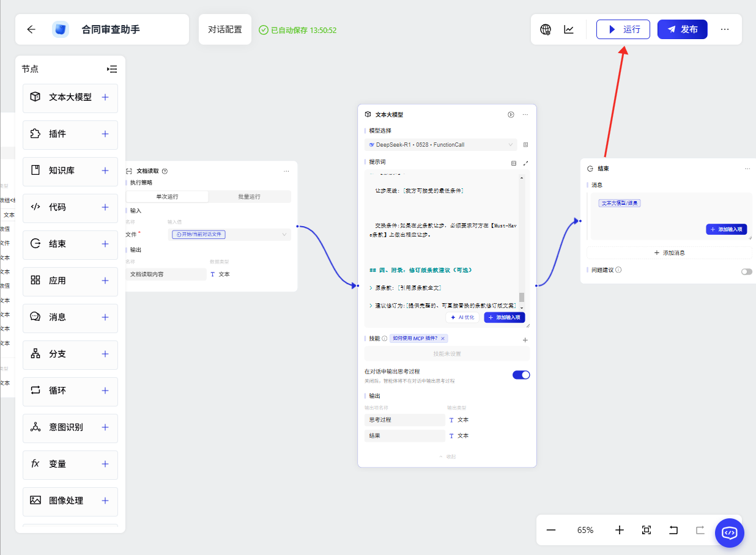756x555 pixels.
Task: Collapse the 节点 panel with list icon
Action: click(x=112, y=69)
